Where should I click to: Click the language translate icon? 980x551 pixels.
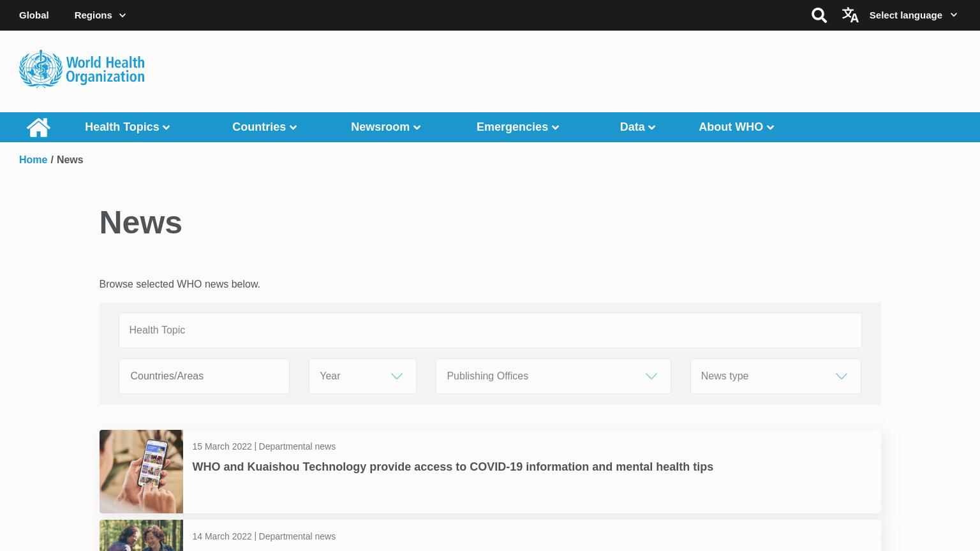point(850,15)
